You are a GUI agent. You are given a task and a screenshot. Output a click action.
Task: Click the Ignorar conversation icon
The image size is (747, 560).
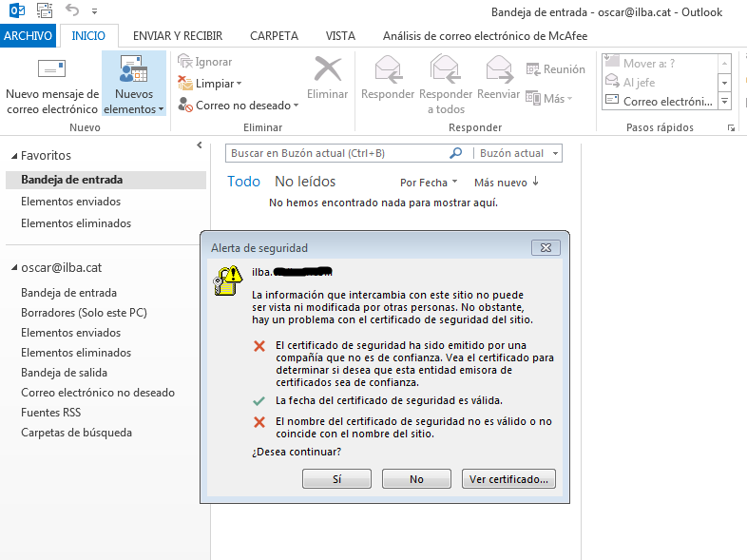tap(184, 61)
